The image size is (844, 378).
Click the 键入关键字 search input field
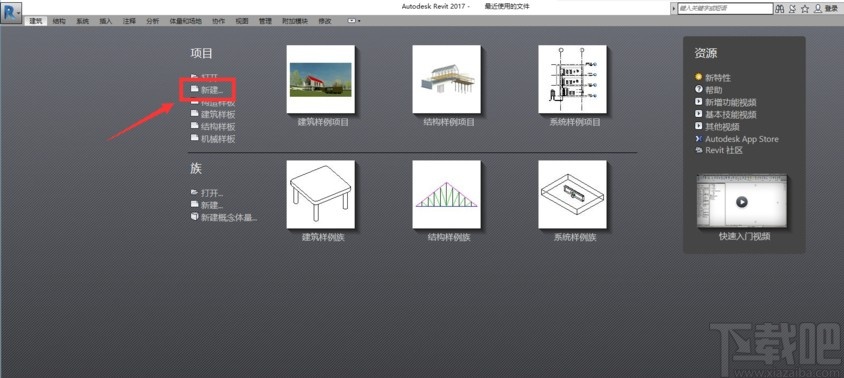(x=725, y=9)
